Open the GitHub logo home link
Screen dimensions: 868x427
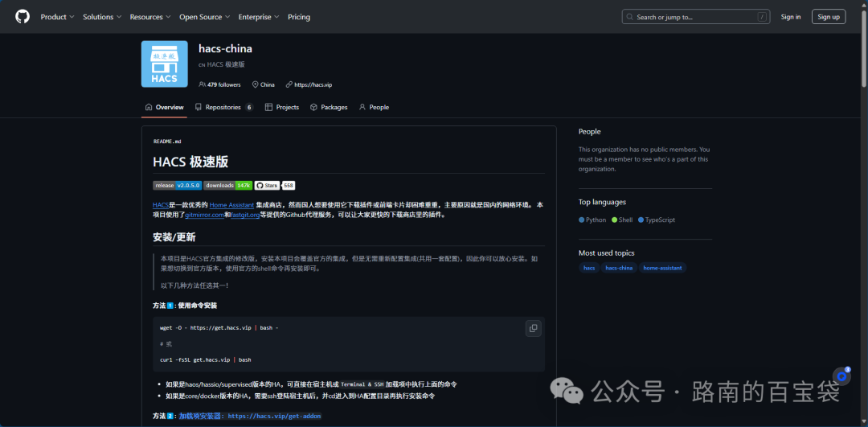(x=23, y=17)
